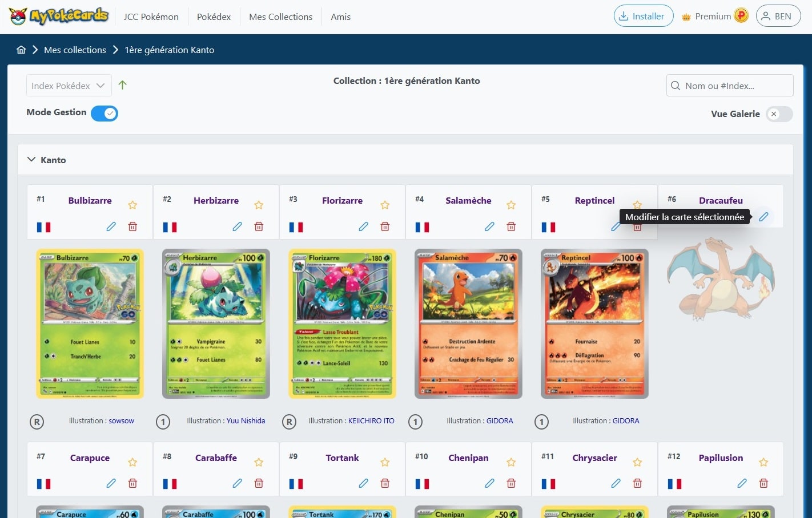Click the French flag on Reptincel's row
Image resolution: width=812 pixels, height=518 pixels.
tap(549, 226)
